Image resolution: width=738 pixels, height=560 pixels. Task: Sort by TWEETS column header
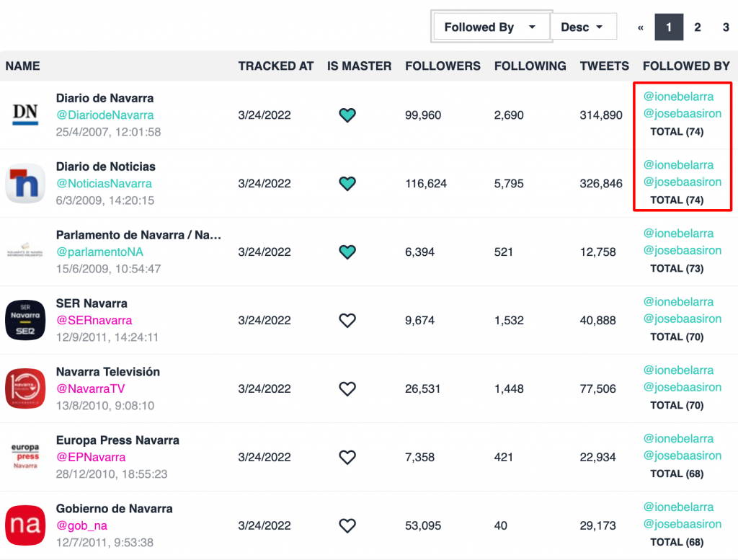tap(605, 66)
